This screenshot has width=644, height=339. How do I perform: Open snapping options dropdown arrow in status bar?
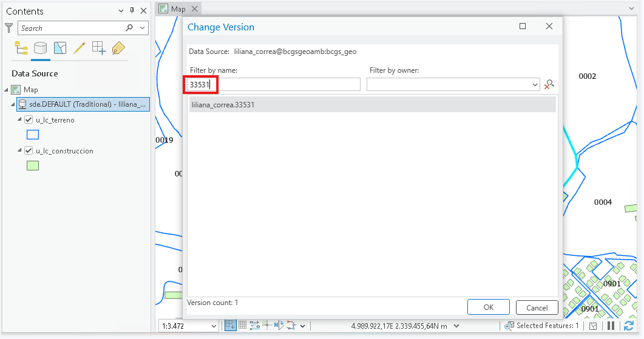[x=303, y=326]
